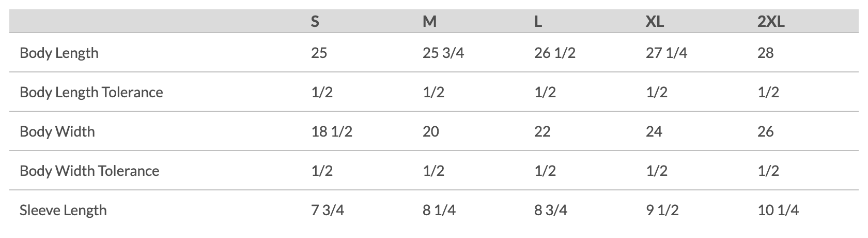Click the 7 3/4 sleeve length cell
868x238 pixels.
point(328,210)
